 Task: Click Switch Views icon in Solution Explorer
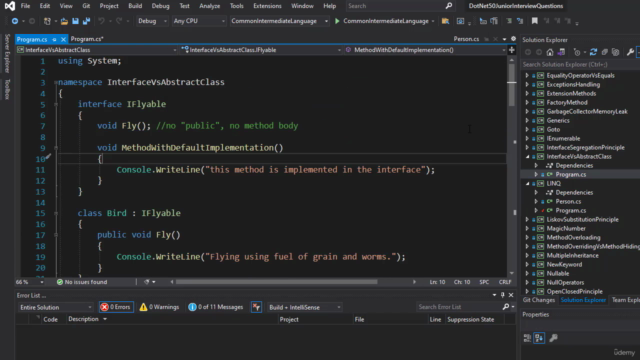[561, 52]
